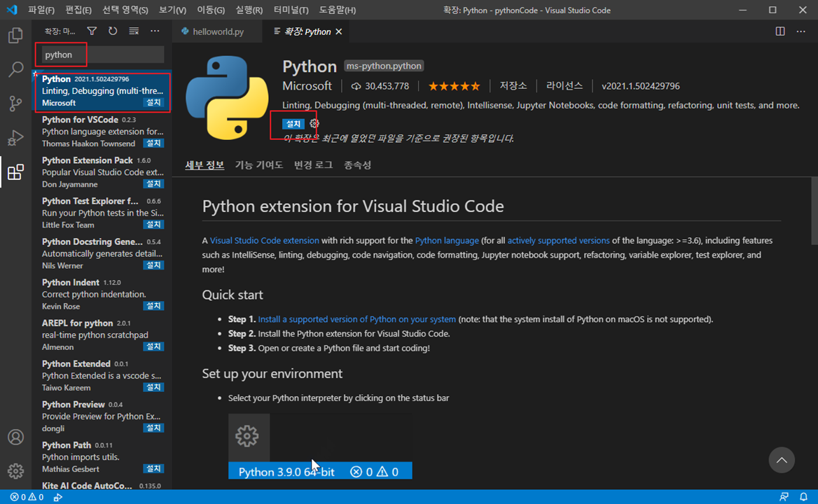Install Python Path from list
Image resolution: width=818 pixels, height=504 pixels.
click(153, 468)
